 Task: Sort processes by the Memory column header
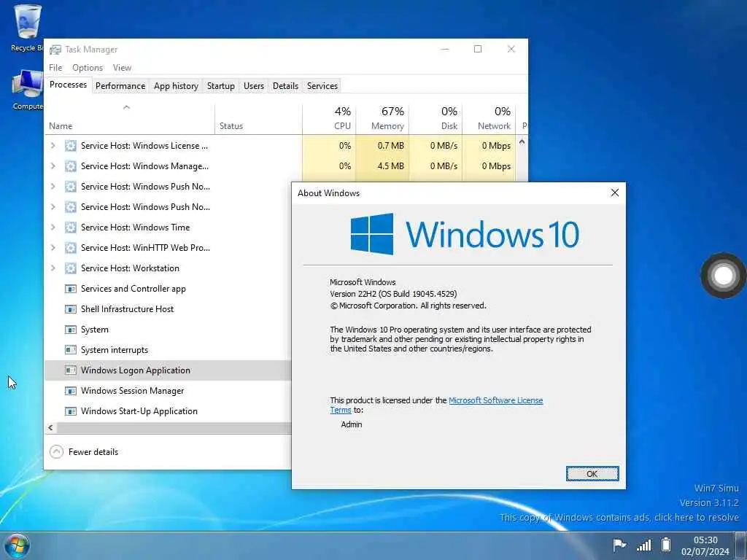(382, 119)
